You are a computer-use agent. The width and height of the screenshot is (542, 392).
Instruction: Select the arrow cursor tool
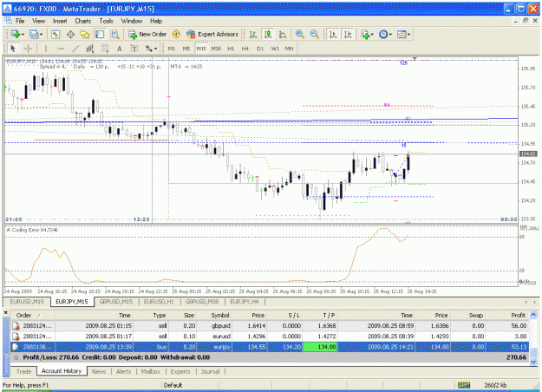(13, 49)
